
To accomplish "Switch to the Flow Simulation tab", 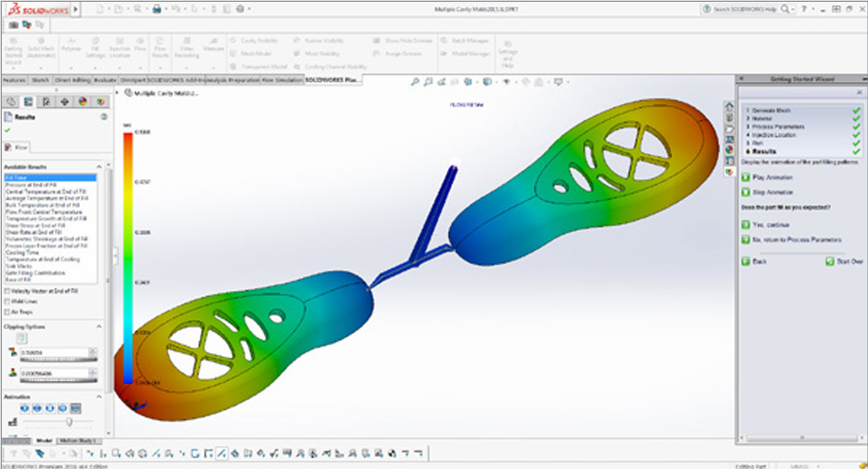I will coord(281,80).
